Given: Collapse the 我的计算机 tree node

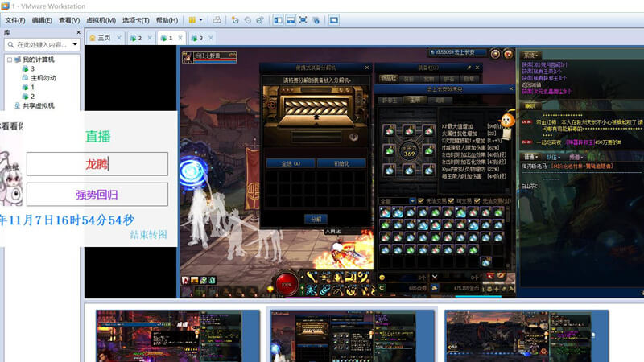Looking at the screenshot, I should coord(10,60).
